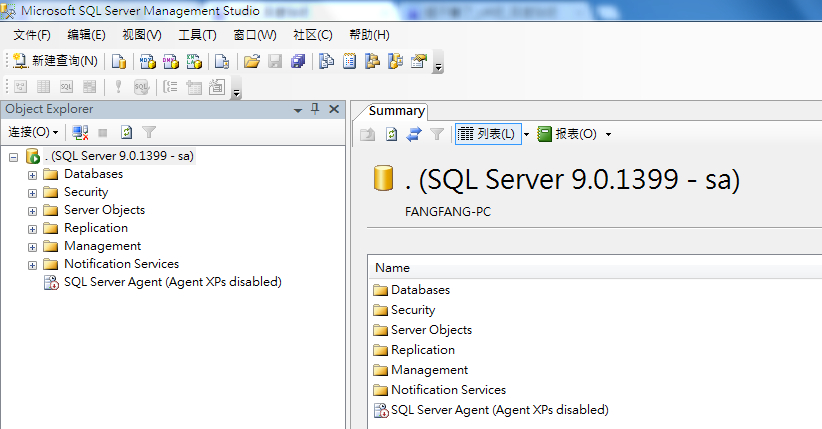The image size is (822, 429).
Task: Click Add Group By icon
Action: click(170, 87)
